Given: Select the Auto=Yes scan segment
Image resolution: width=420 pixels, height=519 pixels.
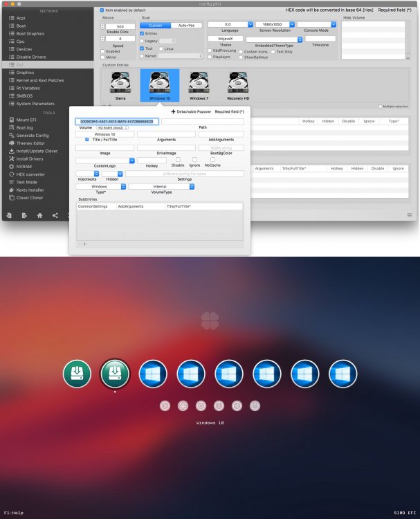Looking at the screenshot, I should tap(186, 26).
